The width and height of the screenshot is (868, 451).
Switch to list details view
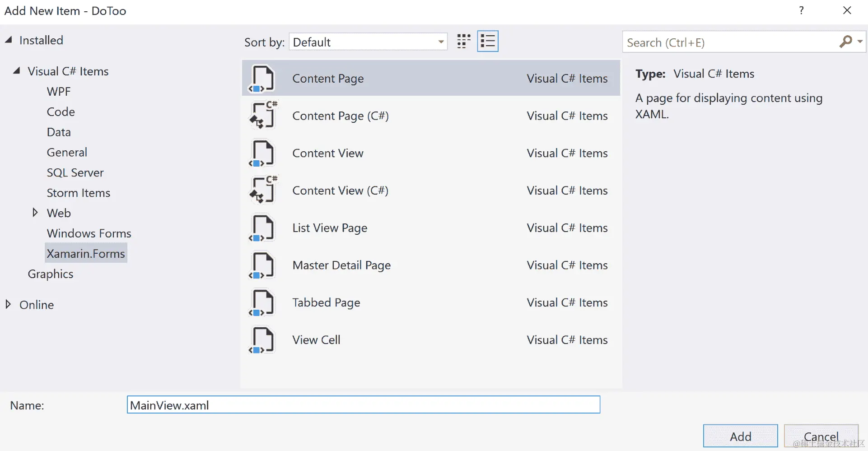point(488,42)
